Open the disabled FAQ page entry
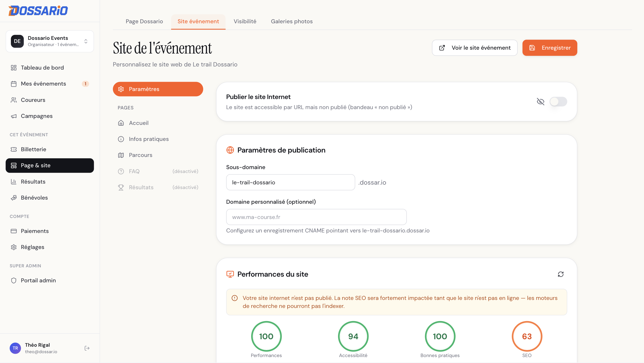Viewport: 644px width, 363px height. (158, 171)
